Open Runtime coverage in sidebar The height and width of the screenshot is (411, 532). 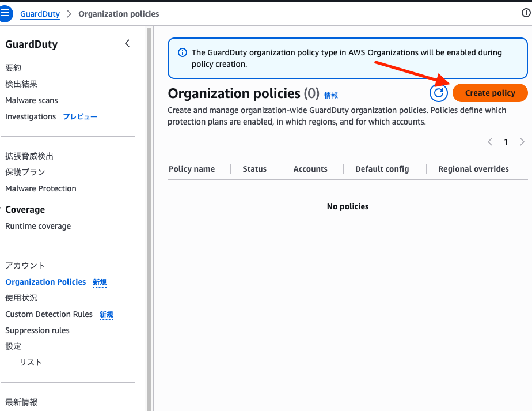(x=38, y=226)
